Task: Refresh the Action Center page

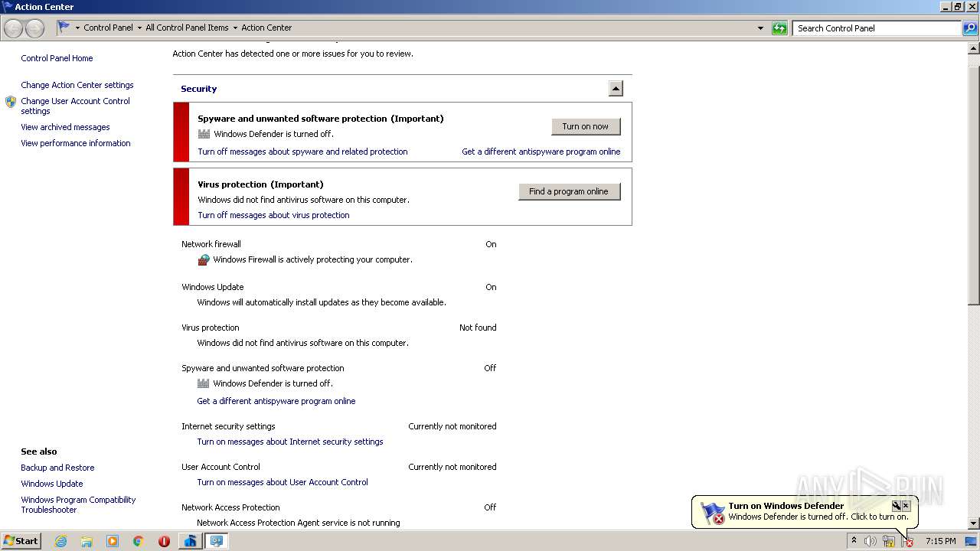Action: click(x=779, y=28)
